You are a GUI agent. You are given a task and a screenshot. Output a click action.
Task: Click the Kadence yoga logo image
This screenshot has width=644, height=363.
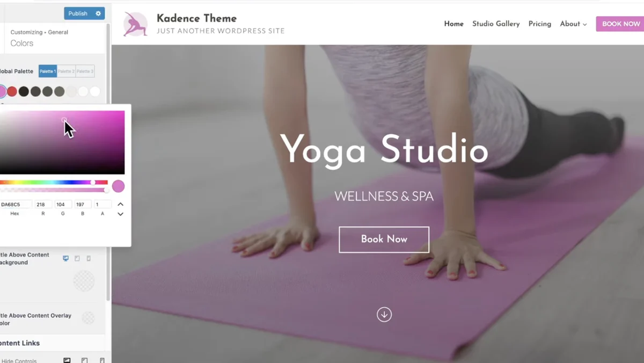coord(135,24)
